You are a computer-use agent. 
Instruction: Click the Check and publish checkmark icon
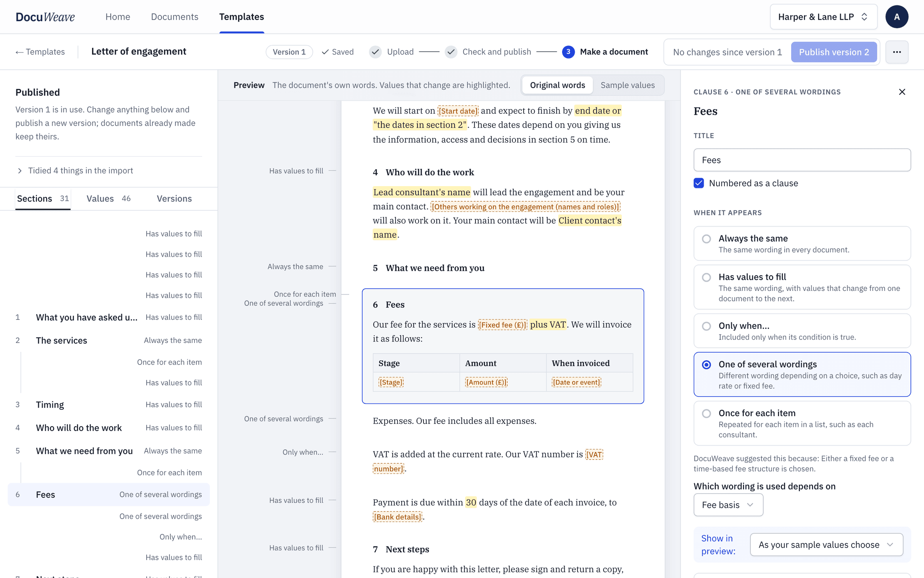(451, 52)
